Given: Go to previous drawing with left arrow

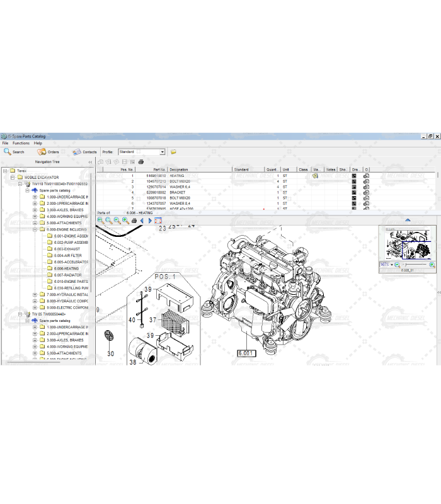Looking at the screenshot, I should pos(142,220).
